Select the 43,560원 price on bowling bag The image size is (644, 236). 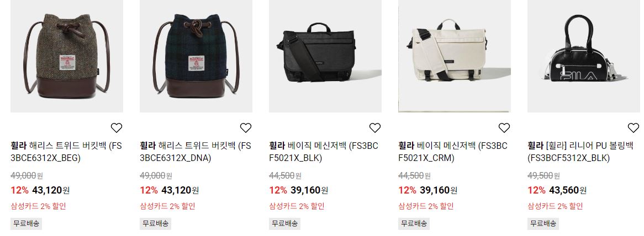(568, 190)
